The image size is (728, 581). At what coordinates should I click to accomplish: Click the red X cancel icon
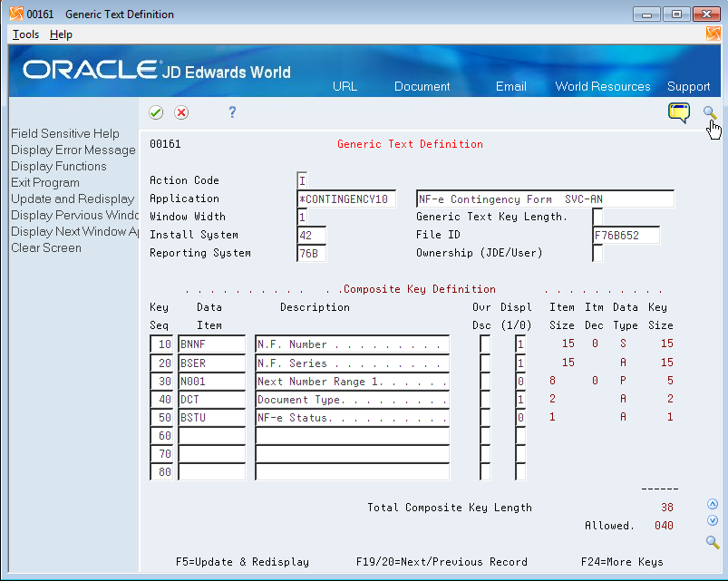tap(181, 112)
